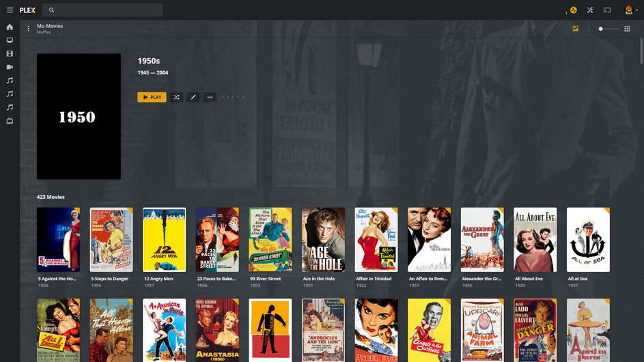Click the Mo Movies library title
644x362 pixels.
pyautogui.click(x=50, y=26)
